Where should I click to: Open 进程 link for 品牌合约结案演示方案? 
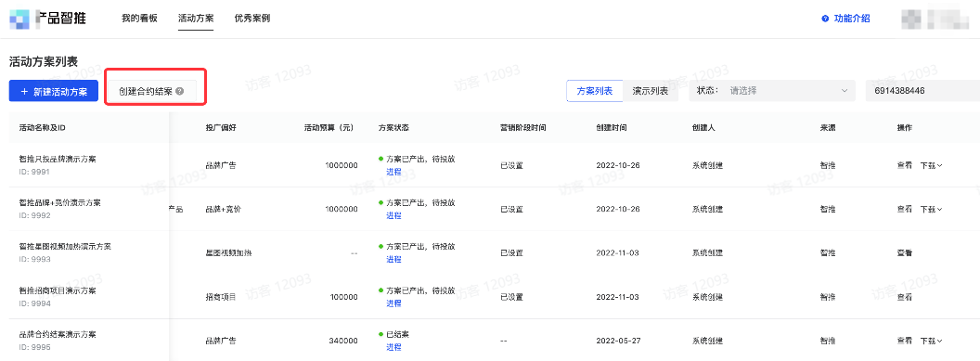(x=393, y=347)
